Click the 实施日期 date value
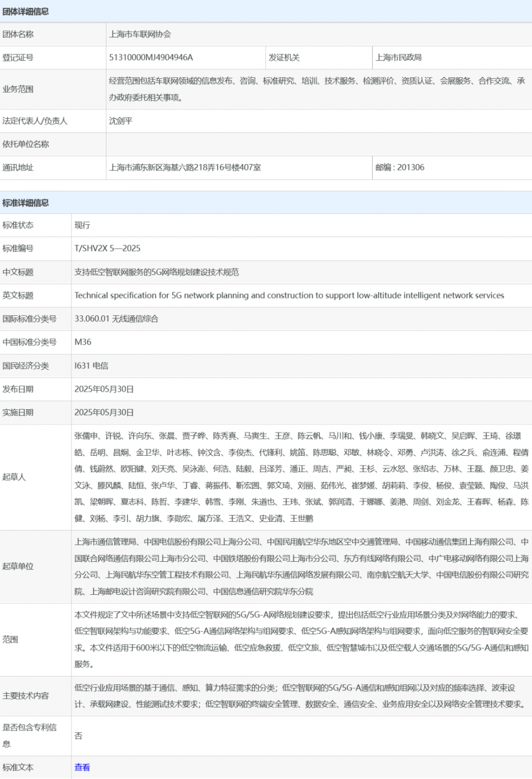 (104, 413)
